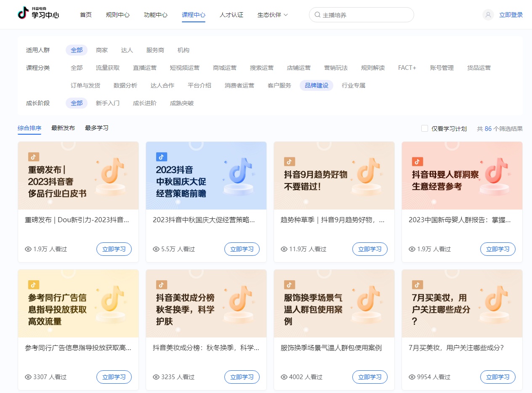
Task: Filter courses by 商城运营
Action: point(225,68)
